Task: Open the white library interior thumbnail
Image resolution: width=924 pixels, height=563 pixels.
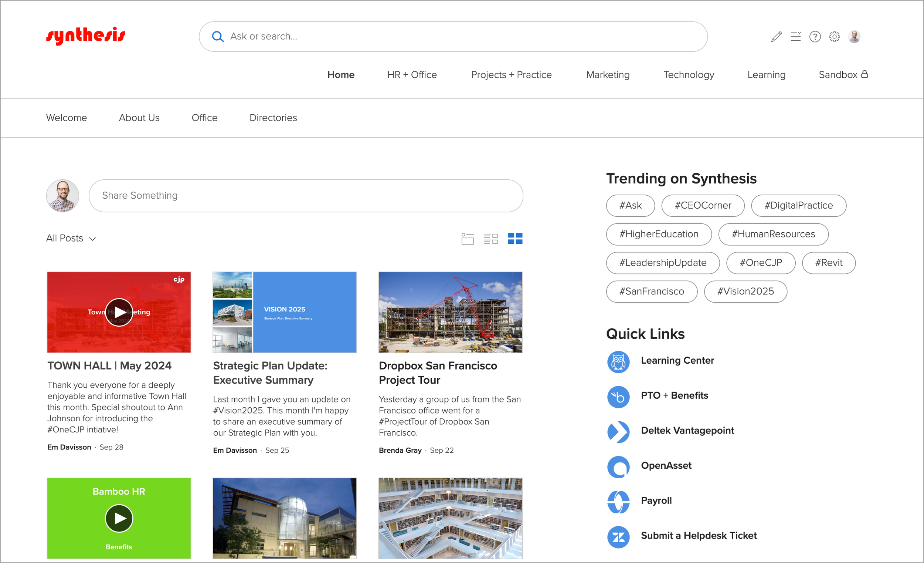Action: tap(451, 518)
